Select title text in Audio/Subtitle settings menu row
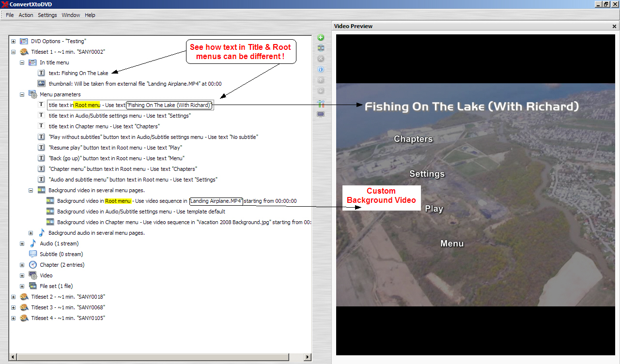Viewport: 620px width, 364px height. coord(120,116)
